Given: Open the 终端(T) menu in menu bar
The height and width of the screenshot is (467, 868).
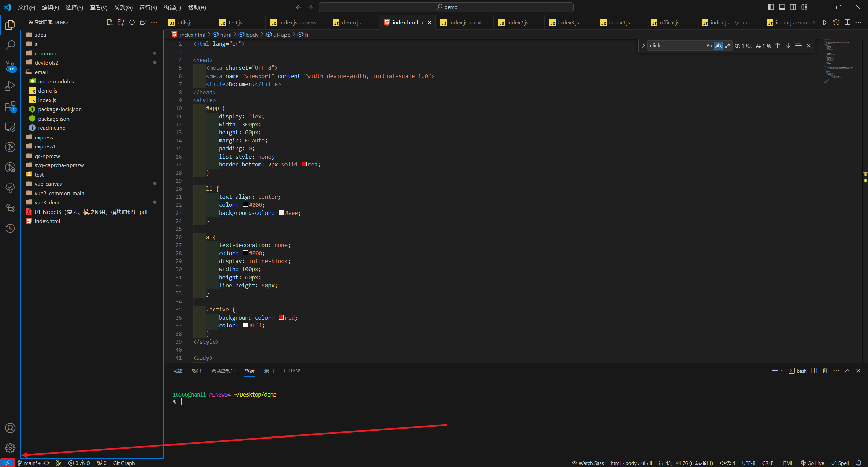Looking at the screenshot, I should point(172,7).
